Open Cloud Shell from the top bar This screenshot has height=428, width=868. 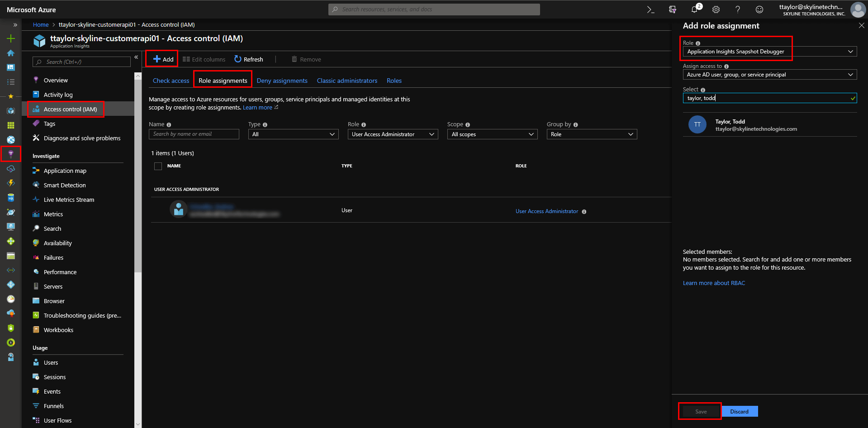(650, 10)
